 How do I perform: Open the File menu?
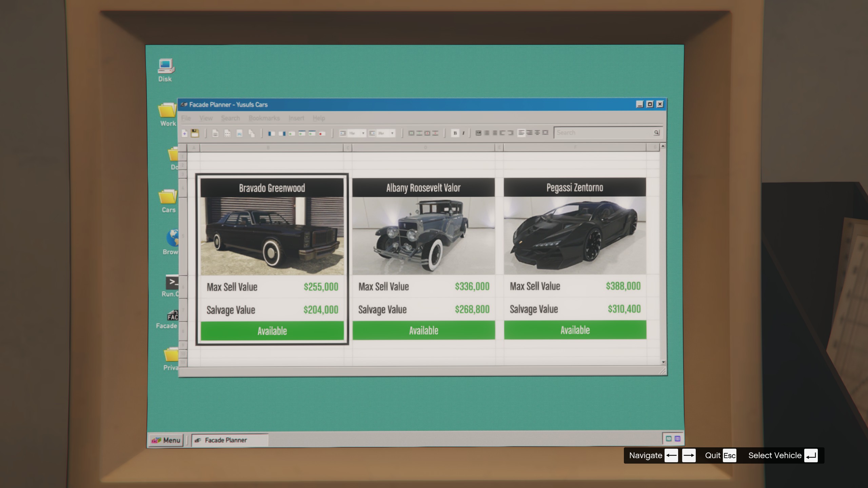point(186,118)
